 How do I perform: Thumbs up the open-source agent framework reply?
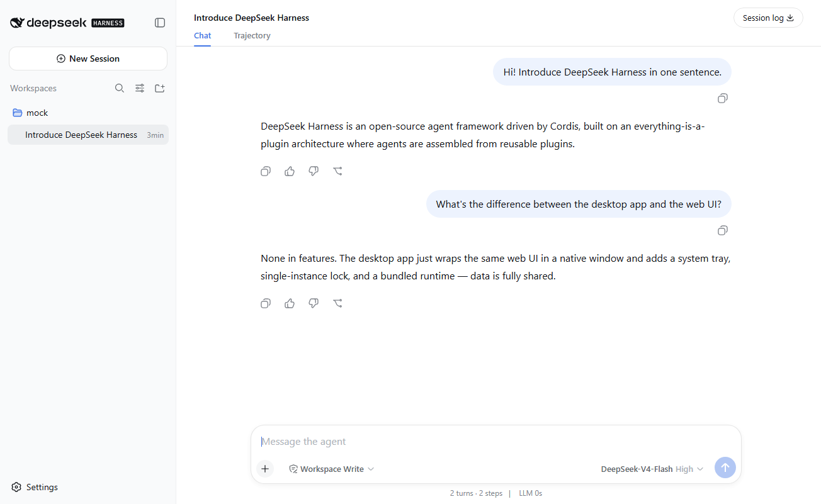click(290, 171)
